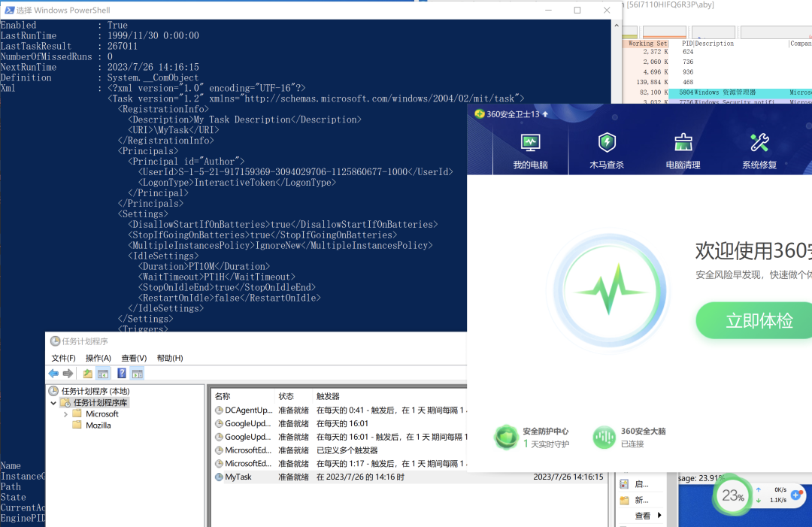Click the 23% memory accelerator ball

click(732, 496)
